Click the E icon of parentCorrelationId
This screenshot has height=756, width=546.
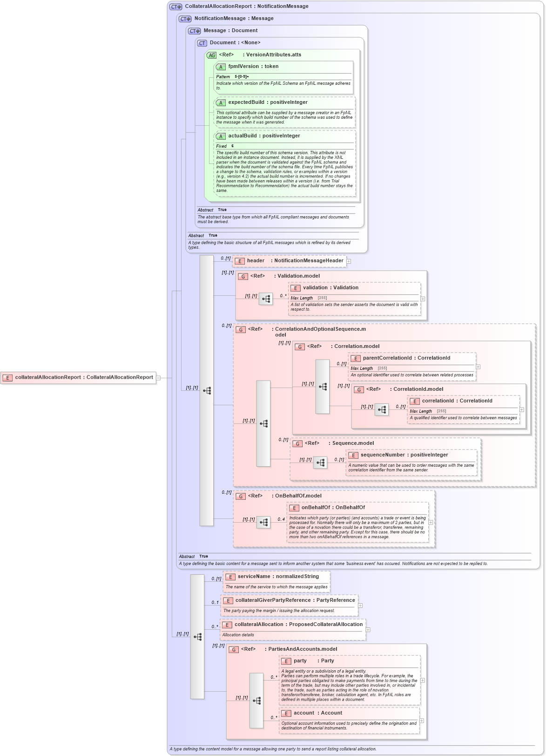356,359
